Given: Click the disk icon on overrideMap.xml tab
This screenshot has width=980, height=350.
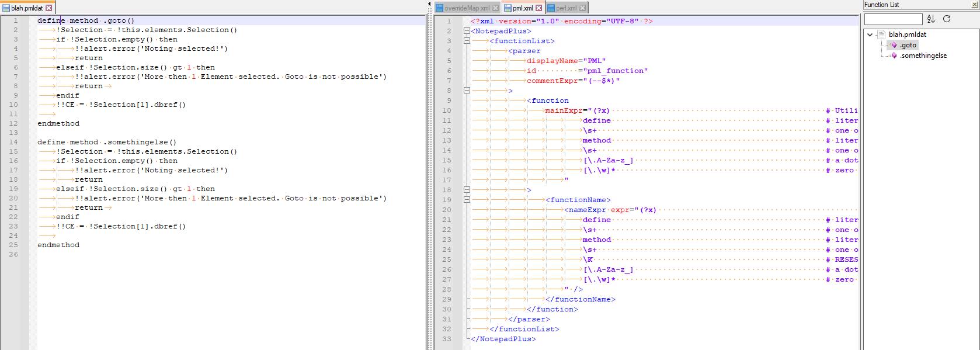Looking at the screenshot, I should pyautogui.click(x=439, y=8).
